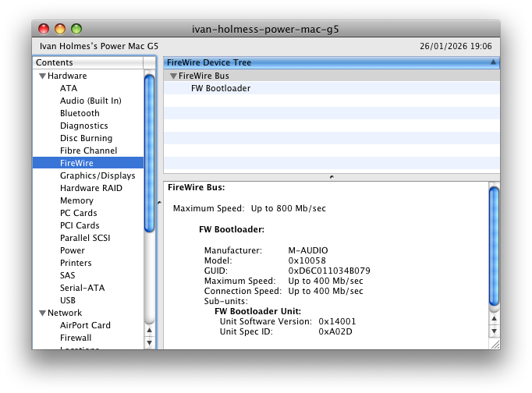The image size is (532, 393).
Task: Click sidebar scrollbar down arrow
Action: pyautogui.click(x=149, y=343)
